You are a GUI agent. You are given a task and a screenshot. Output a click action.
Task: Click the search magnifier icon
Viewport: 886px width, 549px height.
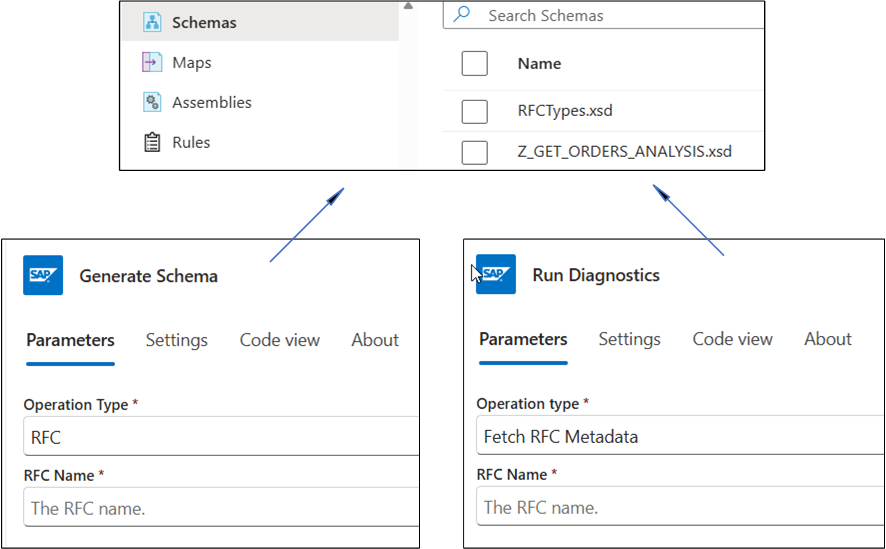(x=462, y=15)
